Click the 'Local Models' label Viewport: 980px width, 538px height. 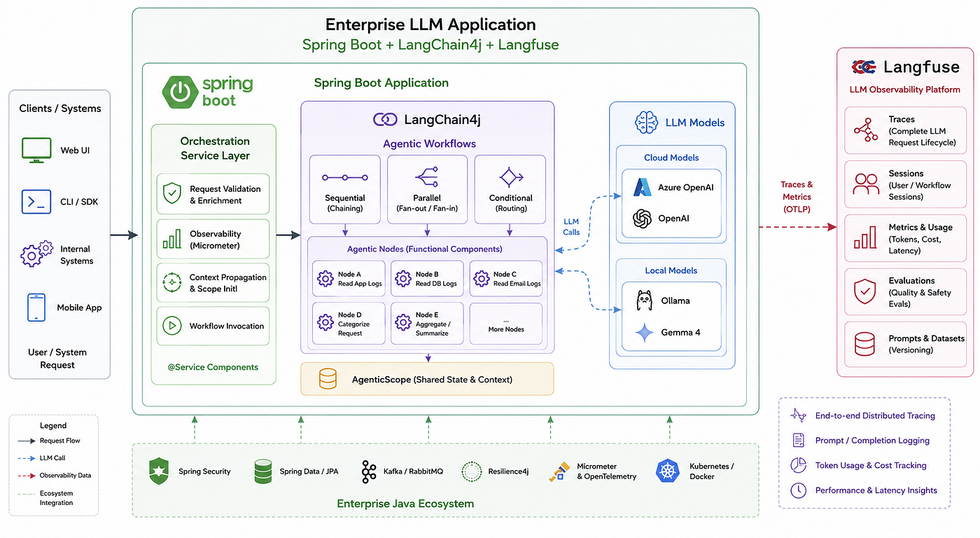[671, 270]
